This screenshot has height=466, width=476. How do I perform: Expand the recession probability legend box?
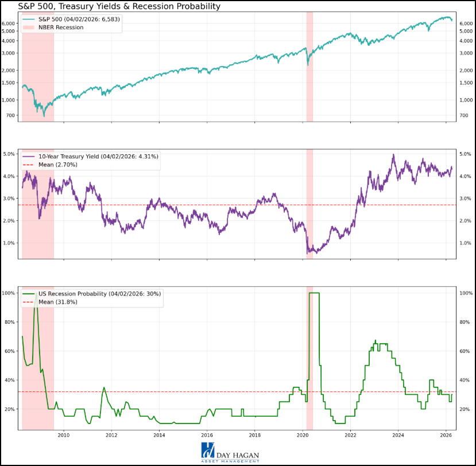[92, 297]
